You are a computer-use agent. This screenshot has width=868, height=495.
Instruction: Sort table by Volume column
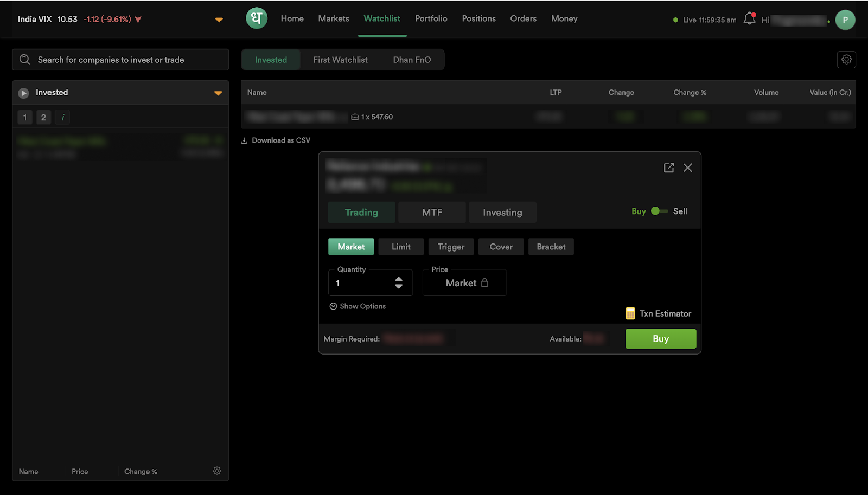tap(767, 93)
